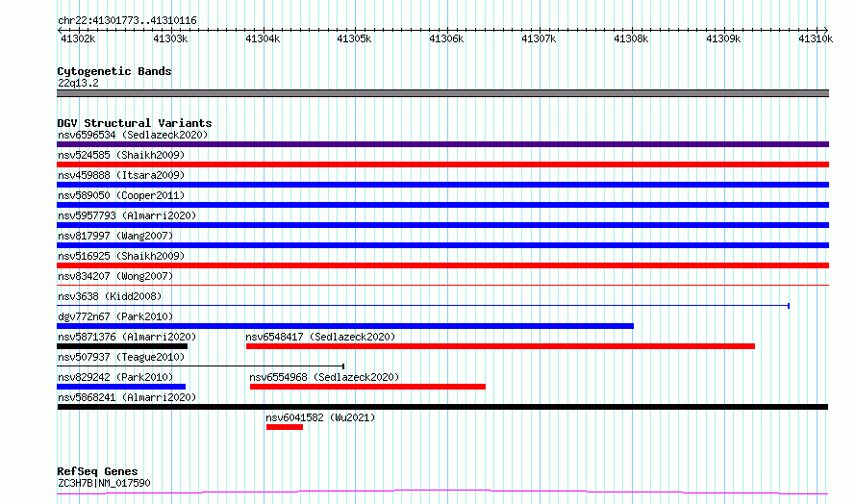Open variant dgv772n67 (Park2010) label

point(115,316)
